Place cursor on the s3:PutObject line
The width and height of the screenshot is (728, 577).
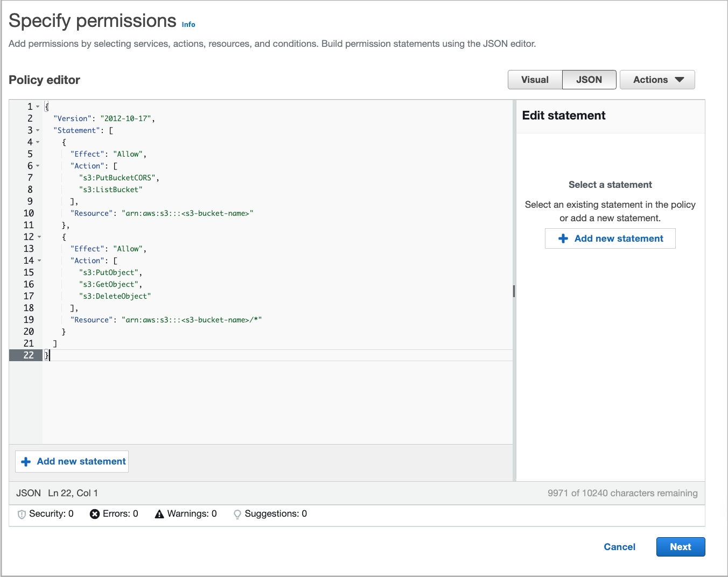(x=110, y=272)
